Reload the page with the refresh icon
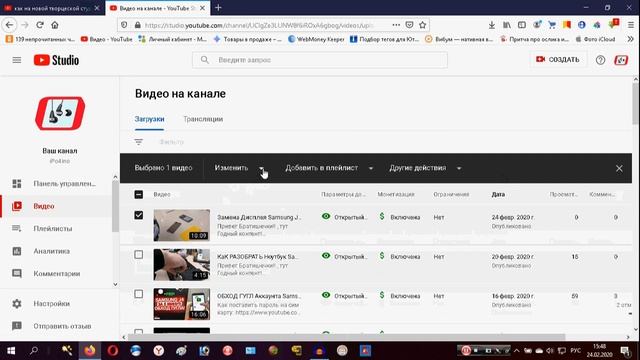The height and width of the screenshot is (360, 640). tap(40, 25)
